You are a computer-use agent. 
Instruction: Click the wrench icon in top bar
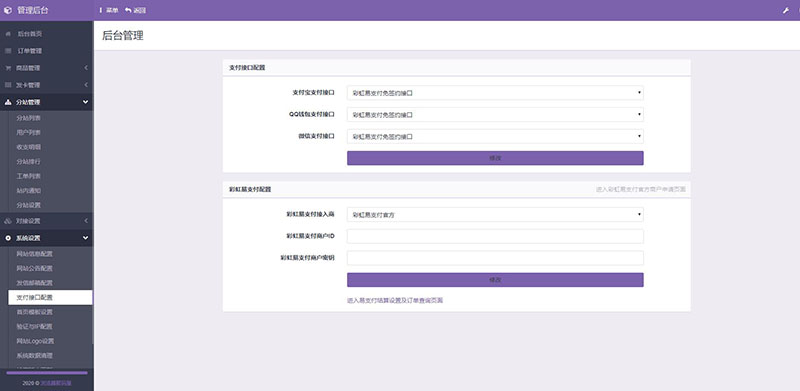tap(786, 10)
